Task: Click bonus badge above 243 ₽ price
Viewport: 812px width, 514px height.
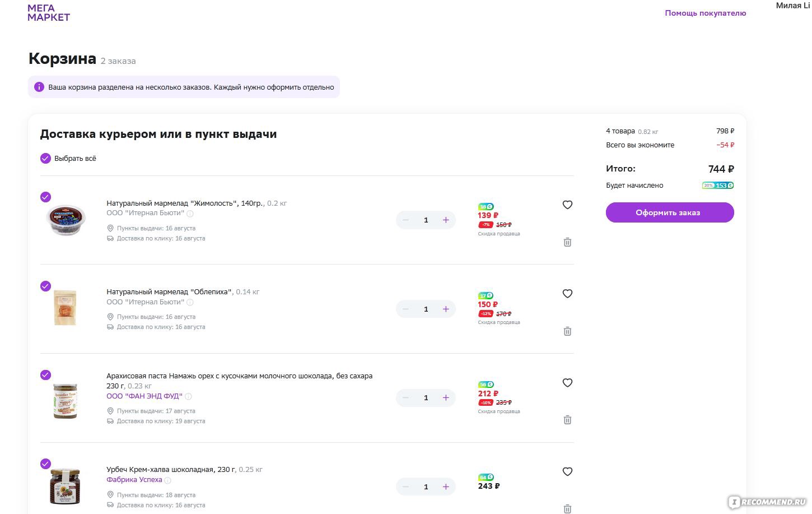Action: pyautogui.click(x=486, y=478)
